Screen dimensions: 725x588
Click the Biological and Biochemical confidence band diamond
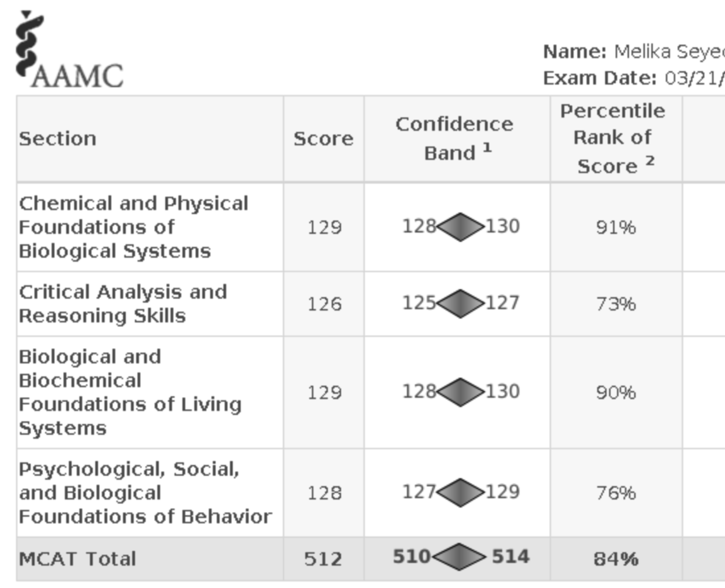click(460, 392)
